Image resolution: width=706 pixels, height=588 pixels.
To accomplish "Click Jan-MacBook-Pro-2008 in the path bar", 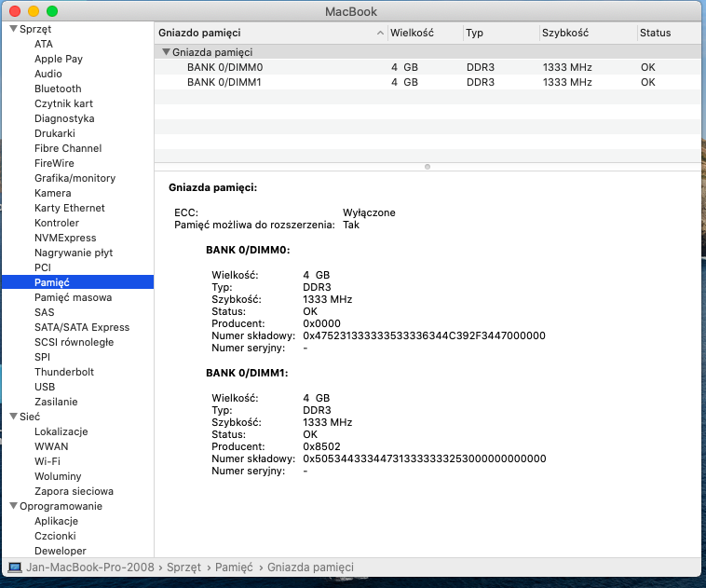I will point(90,567).
